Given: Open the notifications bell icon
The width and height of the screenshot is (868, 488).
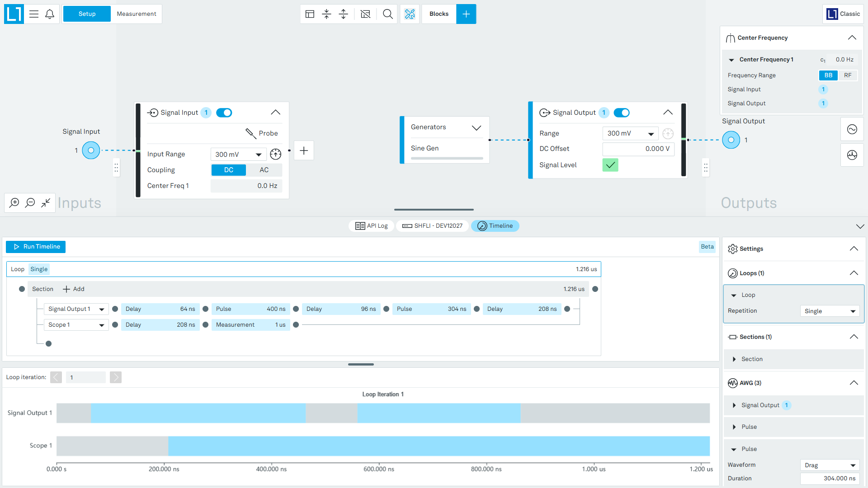Looking at the screenshot, I should (50, 14).
